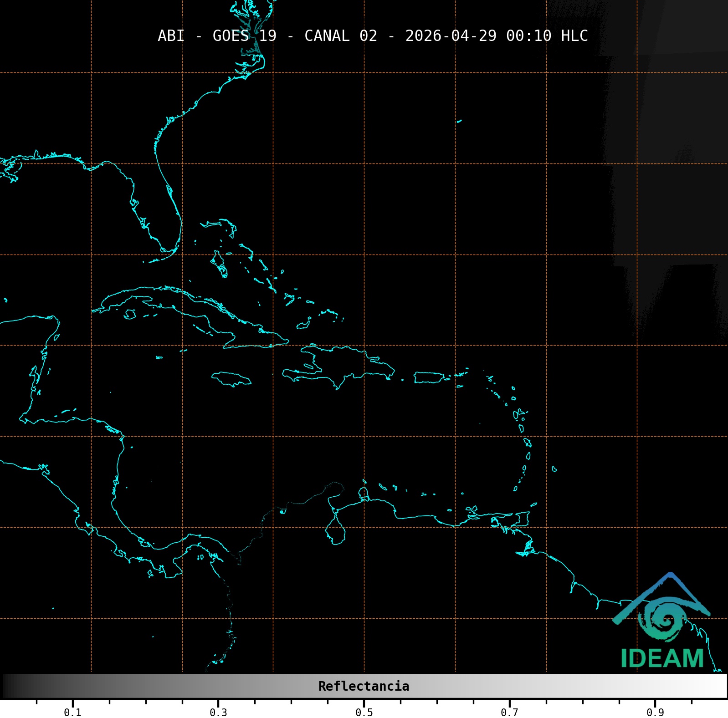This screenshot has width=728, height=718.
Task: Click the Puerto Rico island outline
Action: 428,378
